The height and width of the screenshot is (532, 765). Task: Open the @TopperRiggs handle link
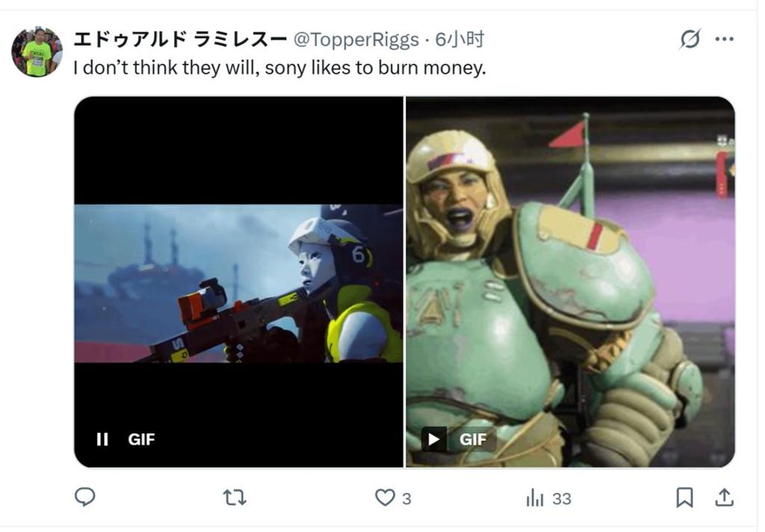[356, 40]
